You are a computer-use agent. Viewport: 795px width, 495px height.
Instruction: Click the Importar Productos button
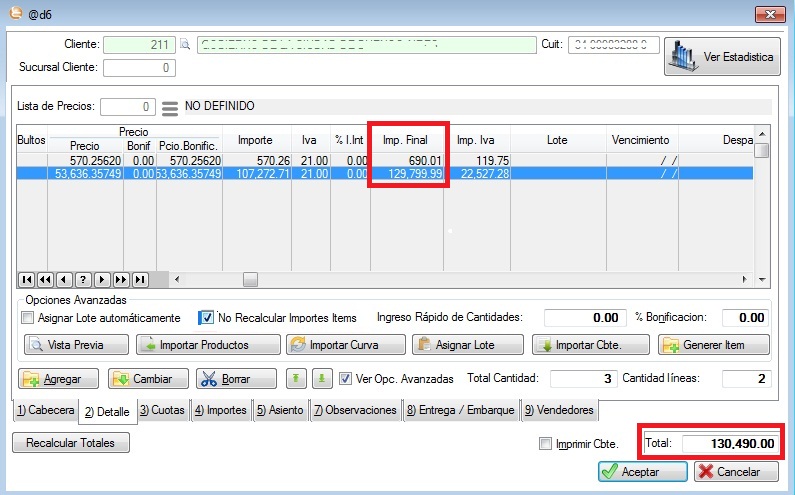coord(207,345)
